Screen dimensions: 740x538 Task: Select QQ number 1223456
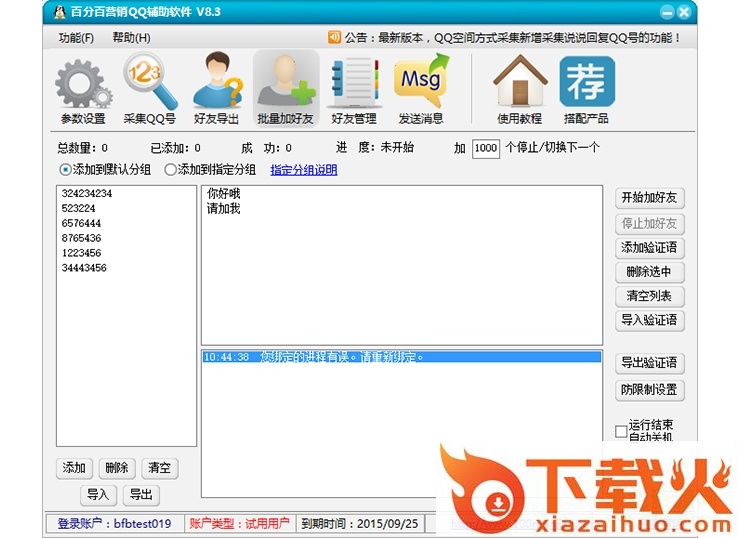click(x=81, y=253)
